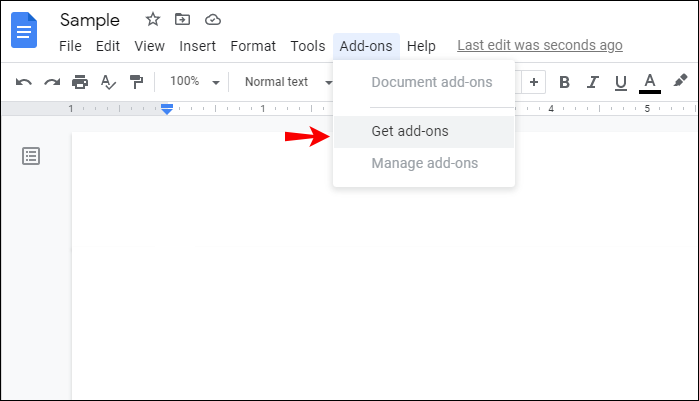This screenshot has height=401, width=699.
Task: Run the spell check icon
Action: 108,82
